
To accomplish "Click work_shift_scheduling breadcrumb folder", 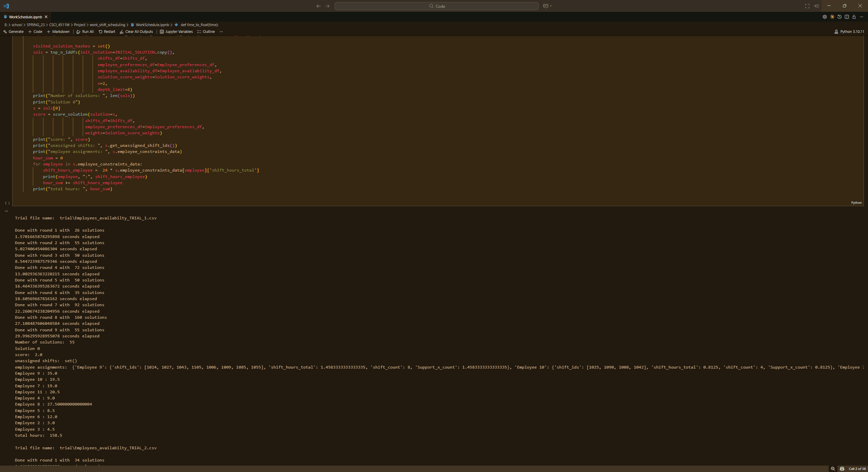I will [107, 25].
